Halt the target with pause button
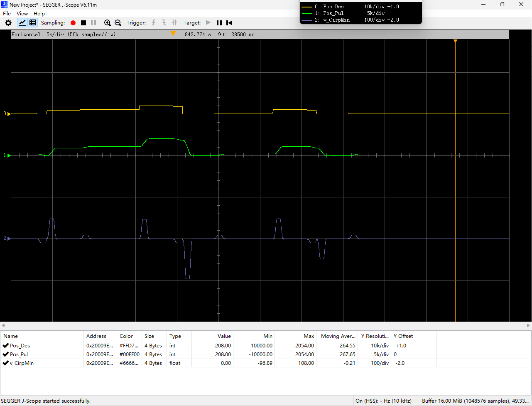The image size is (532, 406). [219, 23]
